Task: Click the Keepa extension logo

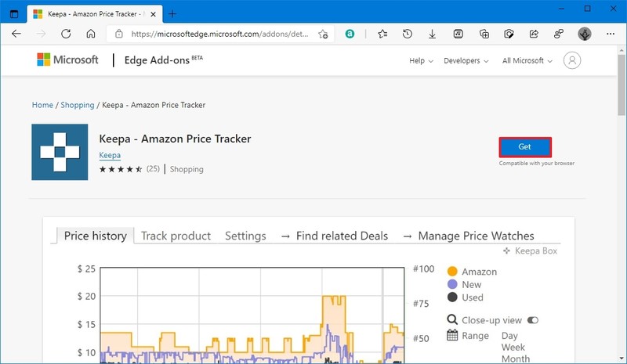Action: [x=60, y=152]
